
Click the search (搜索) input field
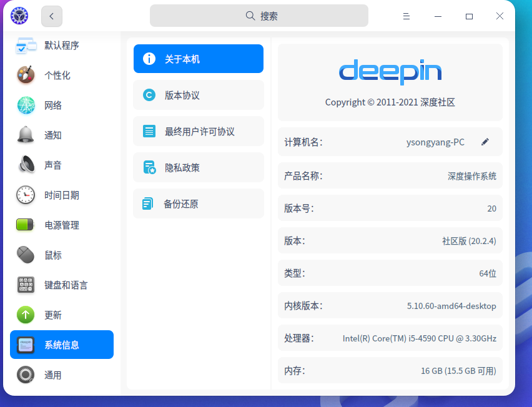point(259,16)
